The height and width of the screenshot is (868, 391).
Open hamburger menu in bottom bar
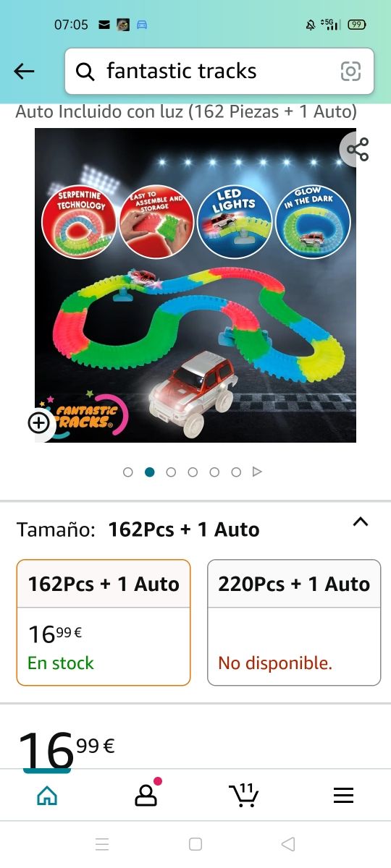(x=343, y=796)
